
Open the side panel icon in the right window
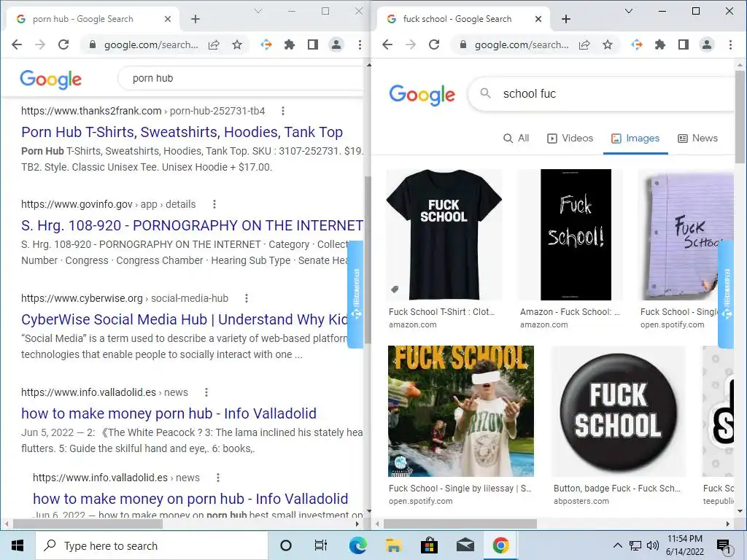(x=683, y=44)
